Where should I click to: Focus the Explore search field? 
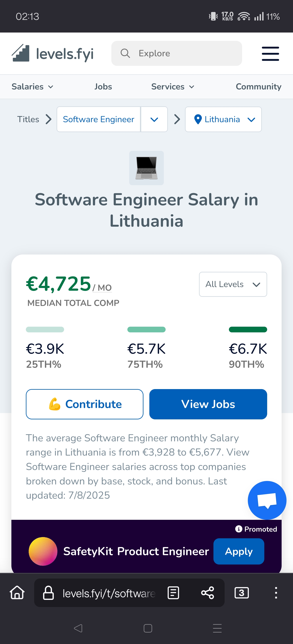177,53
